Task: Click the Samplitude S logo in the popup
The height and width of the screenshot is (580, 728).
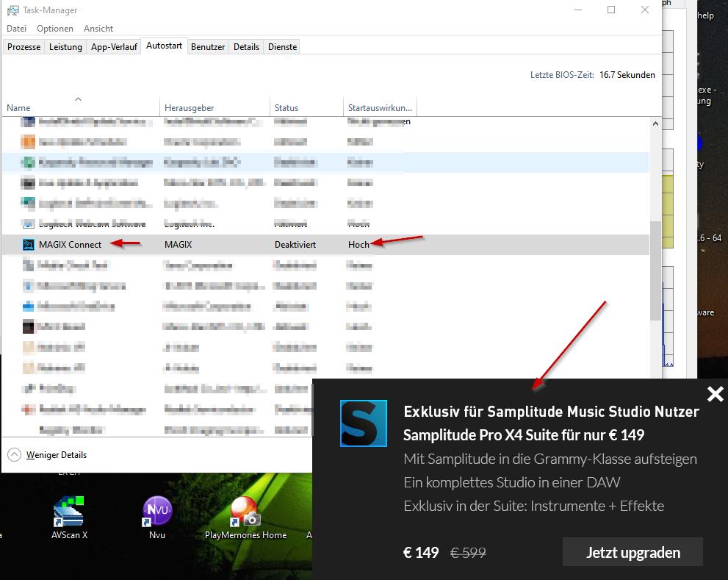Action: pyautogui.click(x=364, y=423)
